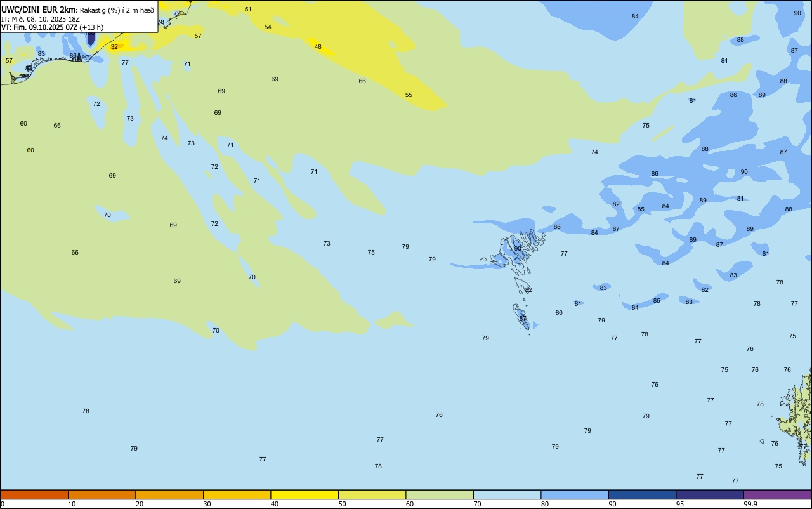Click the humidity value 32 on the map
This screenshot has height=509, width=812.
click(x=114, y=46)
